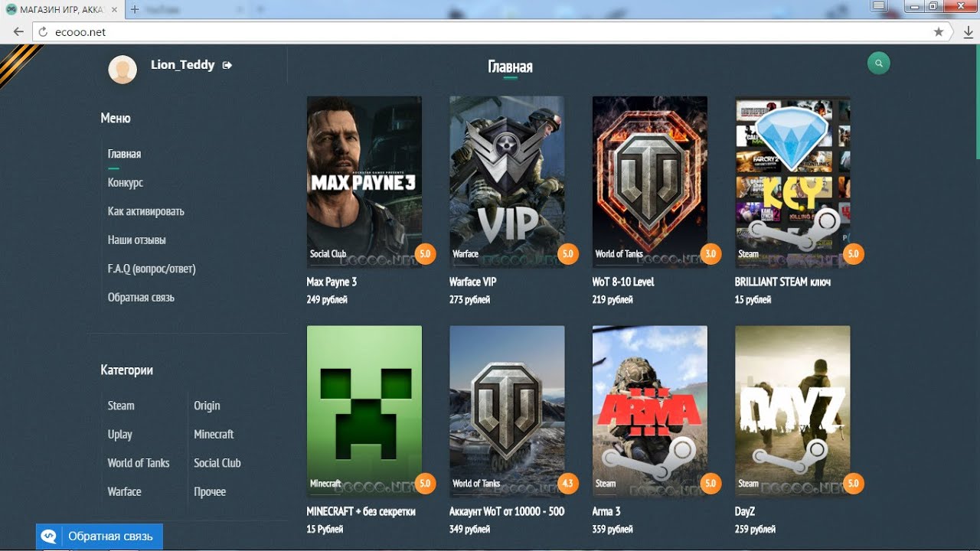Click the 5.0 rating badge on Minecraft card
Viewport: 980px width, 551px height.
pyautogui.click(x=425, y=483)
